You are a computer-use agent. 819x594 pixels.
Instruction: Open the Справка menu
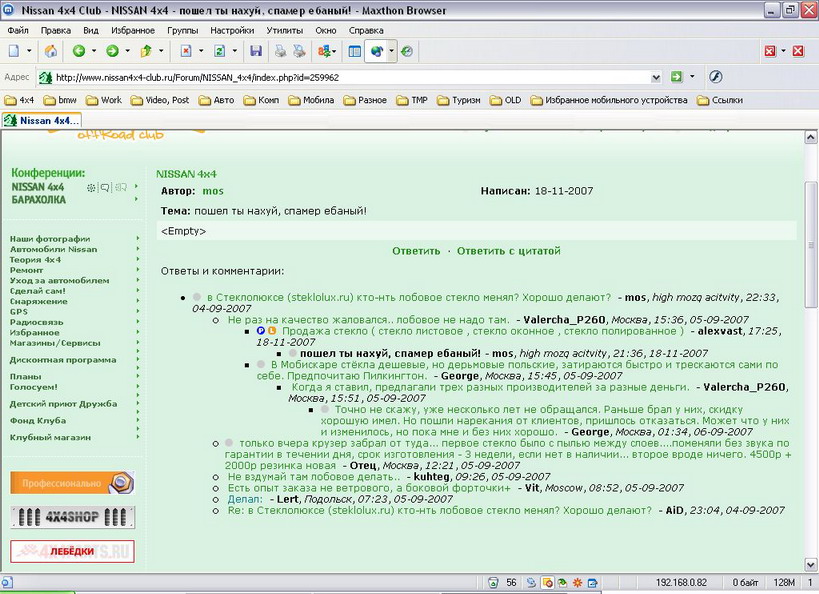pos(366,30)
